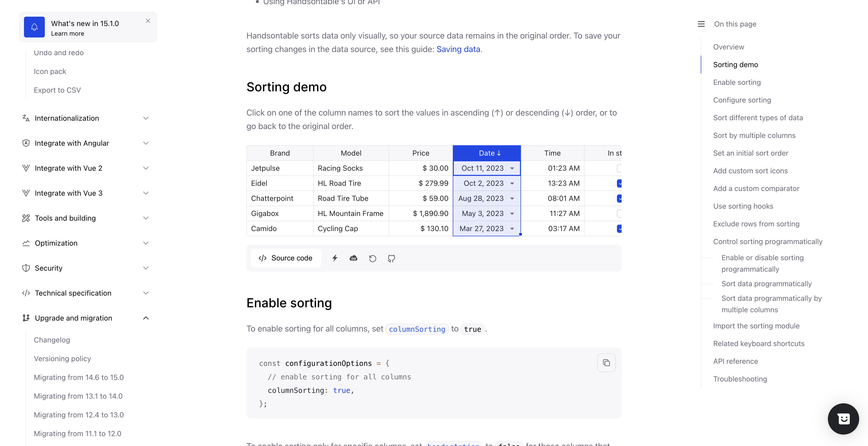Viewport: 868px width, 446px height.
Task: Open the chat widget smiley button
Action: tap(843, 419)
